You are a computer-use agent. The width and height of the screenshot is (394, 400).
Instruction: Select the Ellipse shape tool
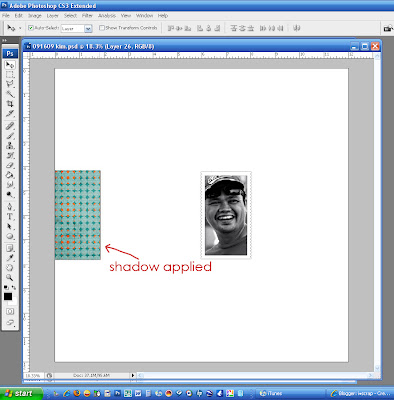[10, 236]
